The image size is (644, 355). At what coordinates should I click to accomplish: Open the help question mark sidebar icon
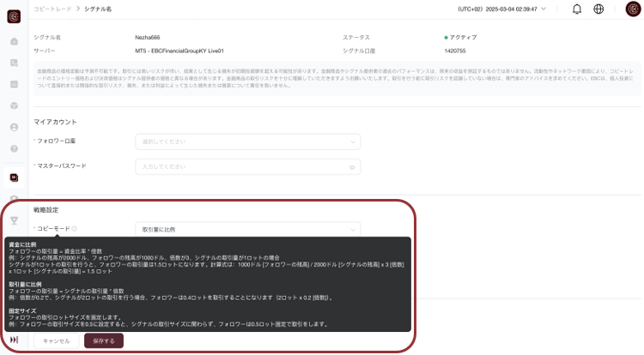point(14,148)
